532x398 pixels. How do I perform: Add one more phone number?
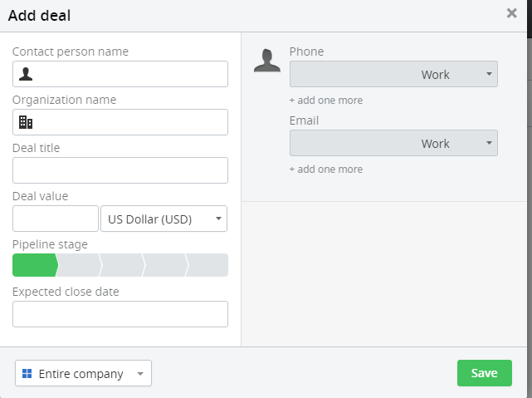point(326,101)
